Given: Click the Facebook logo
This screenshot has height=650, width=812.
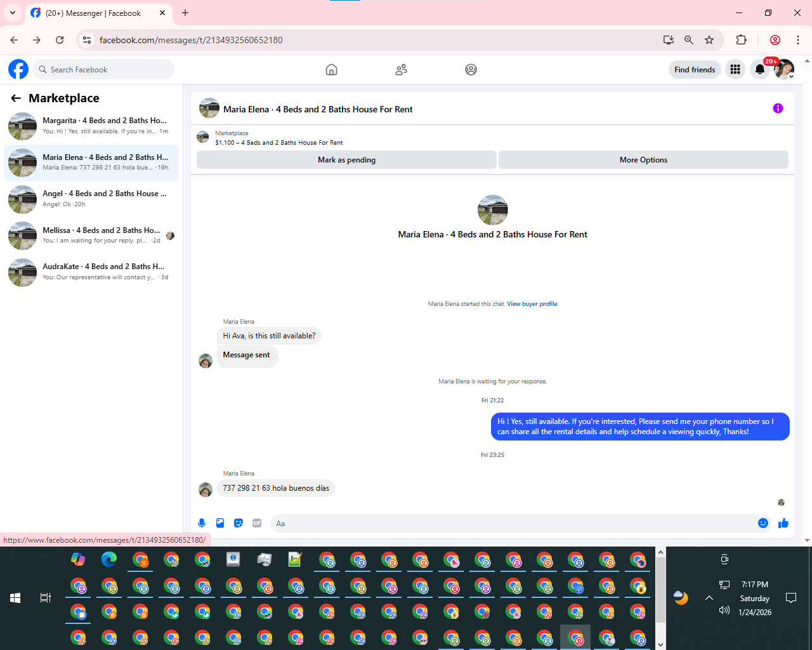Looking at the screenshot, I should tap(18, 69).
